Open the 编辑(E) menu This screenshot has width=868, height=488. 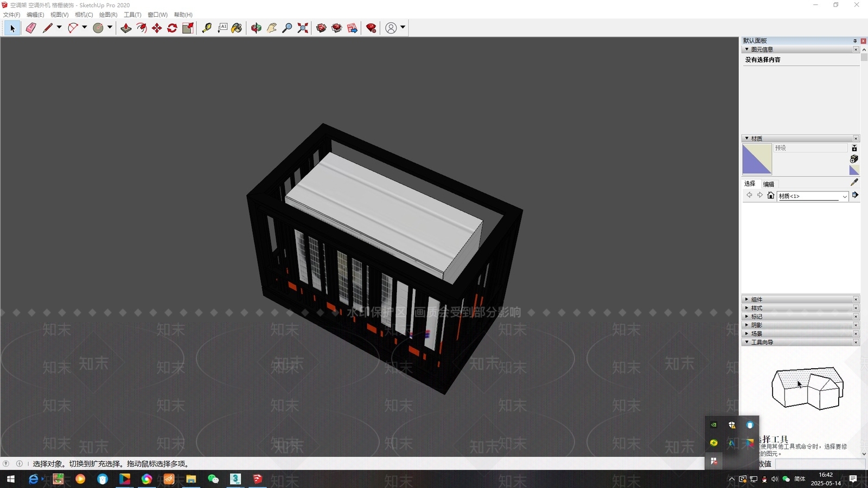pos(35,15)
